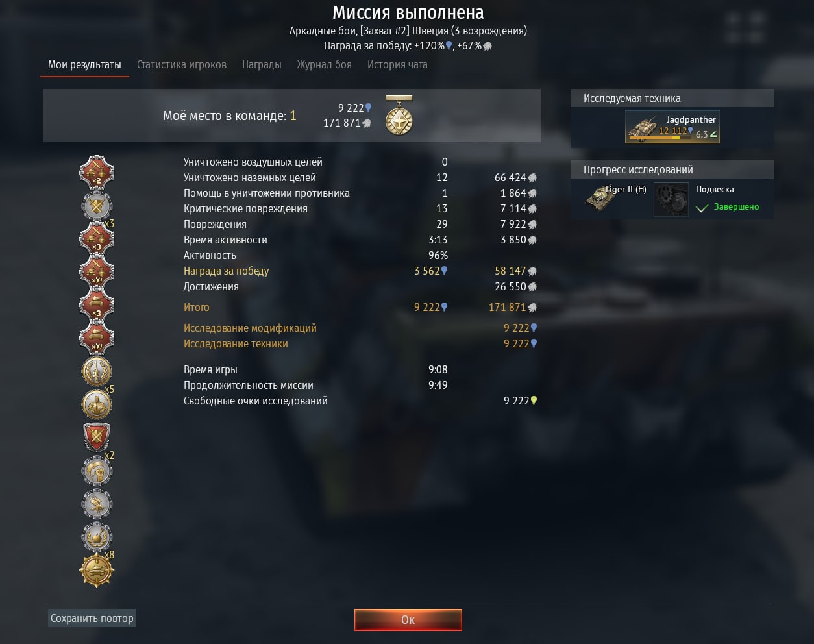Select the Подвеска track modification icon
The width and height of the screenshot is (814, 644).
671,199
